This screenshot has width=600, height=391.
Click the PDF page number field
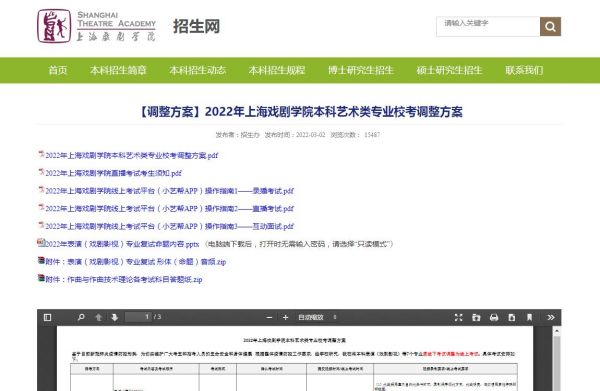click(139, 317)
